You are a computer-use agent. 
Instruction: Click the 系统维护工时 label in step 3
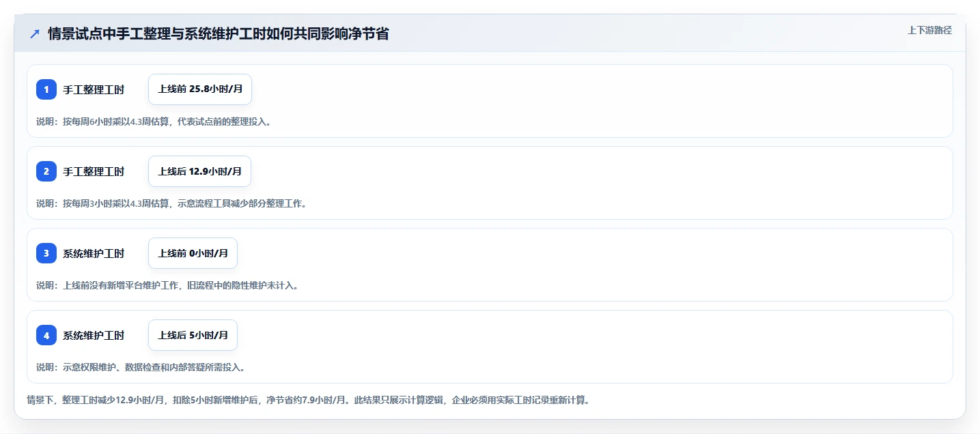(94, 253)
